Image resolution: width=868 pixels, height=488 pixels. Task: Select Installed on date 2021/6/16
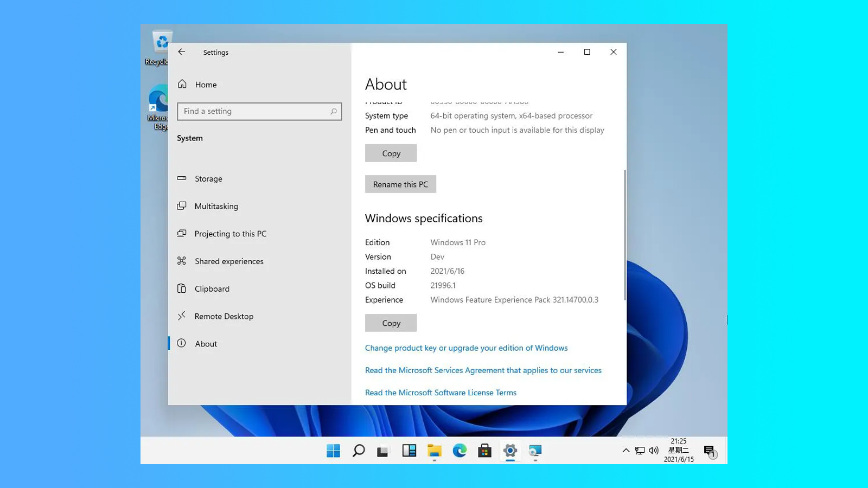click(x=448, y=271)
